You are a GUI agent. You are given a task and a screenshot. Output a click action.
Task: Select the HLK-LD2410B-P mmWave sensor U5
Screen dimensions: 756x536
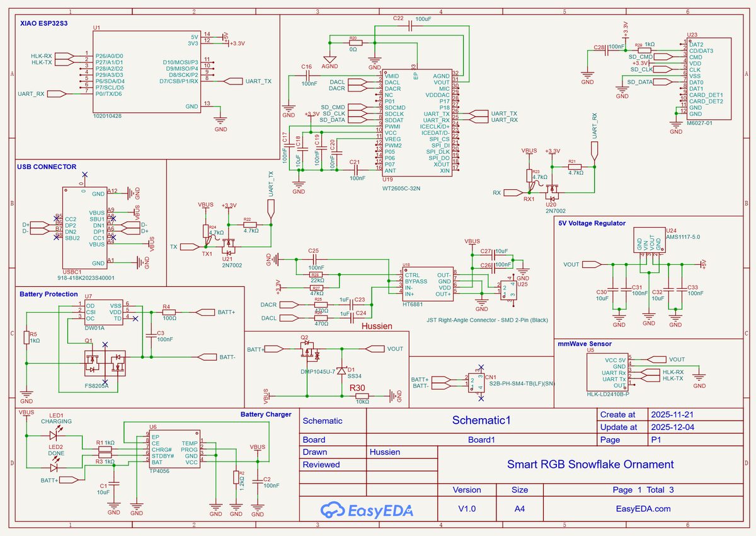[x=608, y=372]
